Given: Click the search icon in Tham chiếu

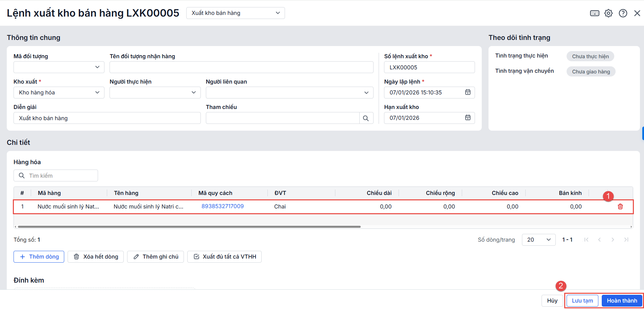Looking at the screenshot, I should [x=366, y=118].
